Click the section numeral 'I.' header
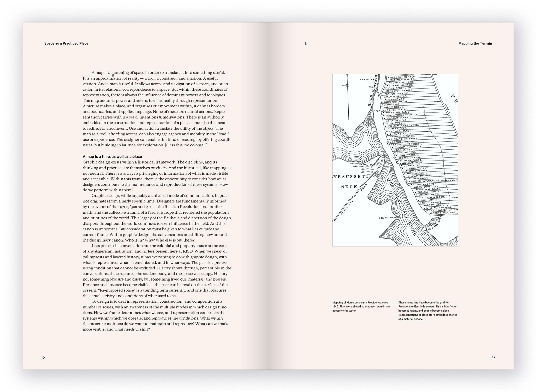The image size is (536, 392). click(306, 44)
